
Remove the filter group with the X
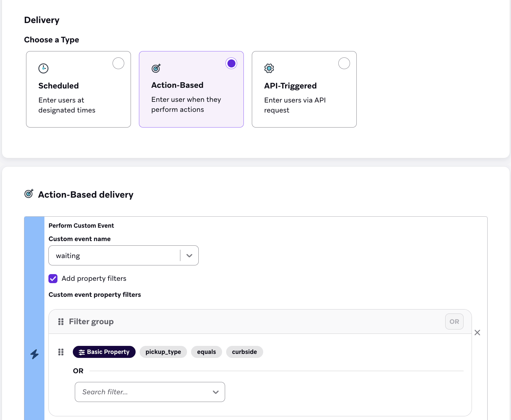pyautogui.click(x=477, y=333)
